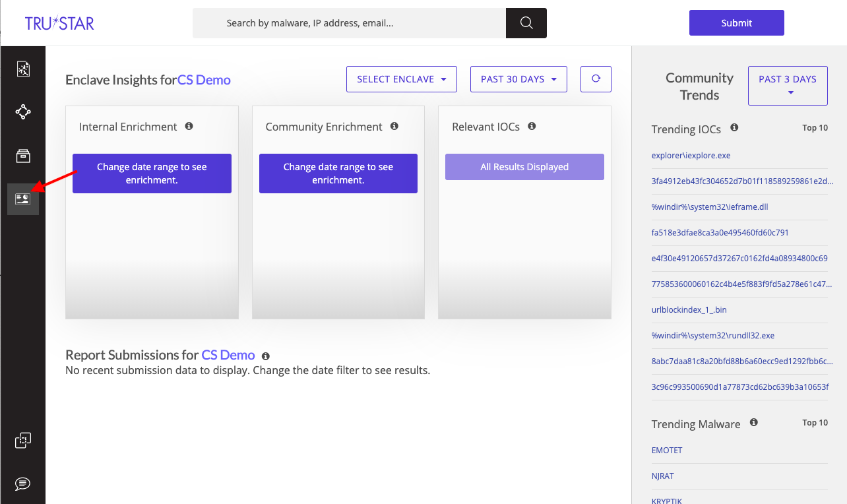Screen dimensions: 847x504
Task: Open trending IOC explorer\iexplore.exe
Action: pyautogui.click(x=691, y=156)
